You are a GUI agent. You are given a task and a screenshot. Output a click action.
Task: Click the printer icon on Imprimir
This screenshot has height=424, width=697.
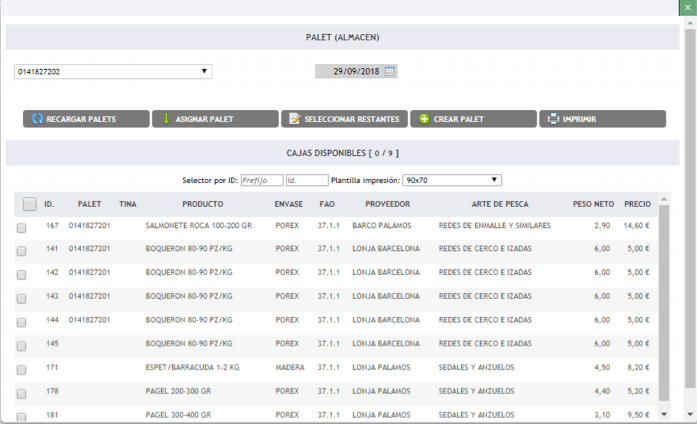point(553,119)
